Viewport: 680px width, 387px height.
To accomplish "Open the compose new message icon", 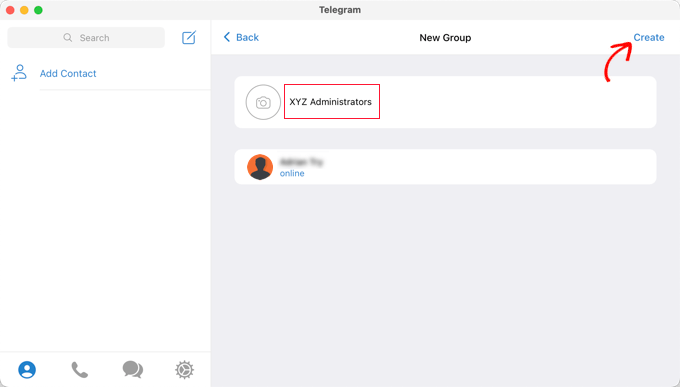I will (189, 38).
